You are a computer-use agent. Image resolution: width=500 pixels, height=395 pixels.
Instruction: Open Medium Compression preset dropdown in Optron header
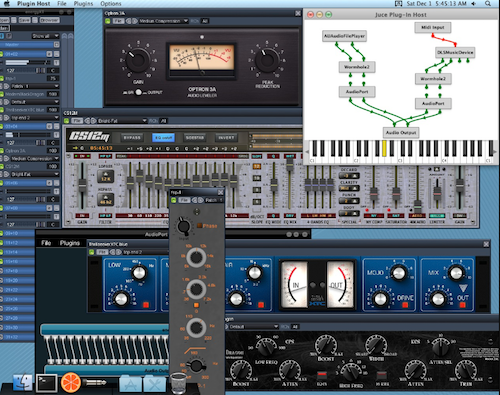(x=163, y=21)
